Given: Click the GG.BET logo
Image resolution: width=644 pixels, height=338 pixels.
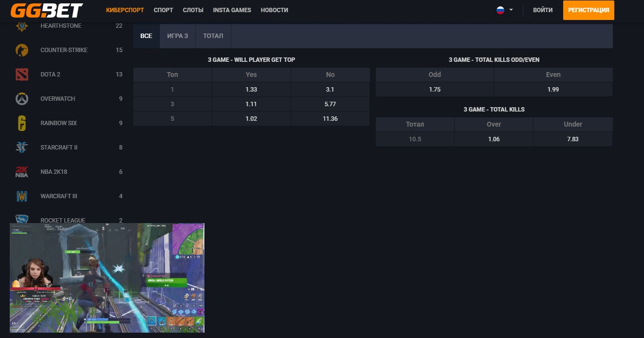Looking at the screenshot, I should [x=47, y=10].
